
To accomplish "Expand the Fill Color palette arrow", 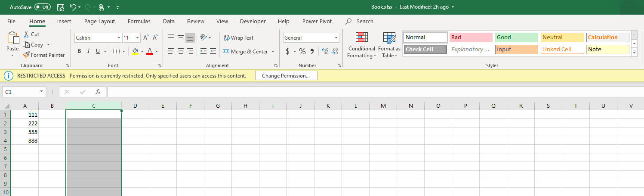I will coord(142,51).
